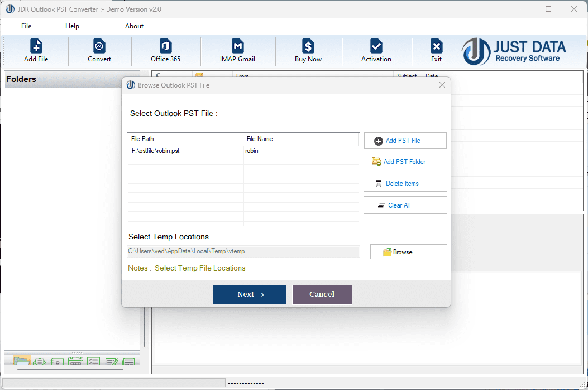
Task: Open the Calendar view icon at bottom
Action: 75,361
